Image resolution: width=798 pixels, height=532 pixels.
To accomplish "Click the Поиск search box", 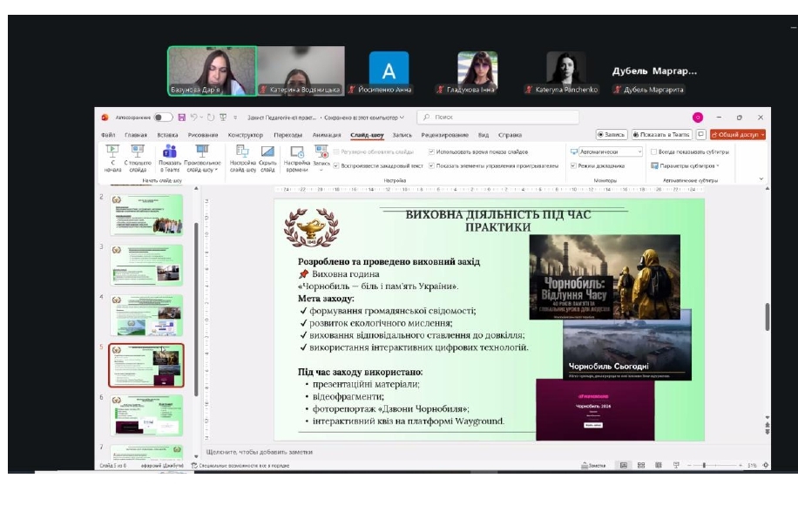I will click(497, 117).
